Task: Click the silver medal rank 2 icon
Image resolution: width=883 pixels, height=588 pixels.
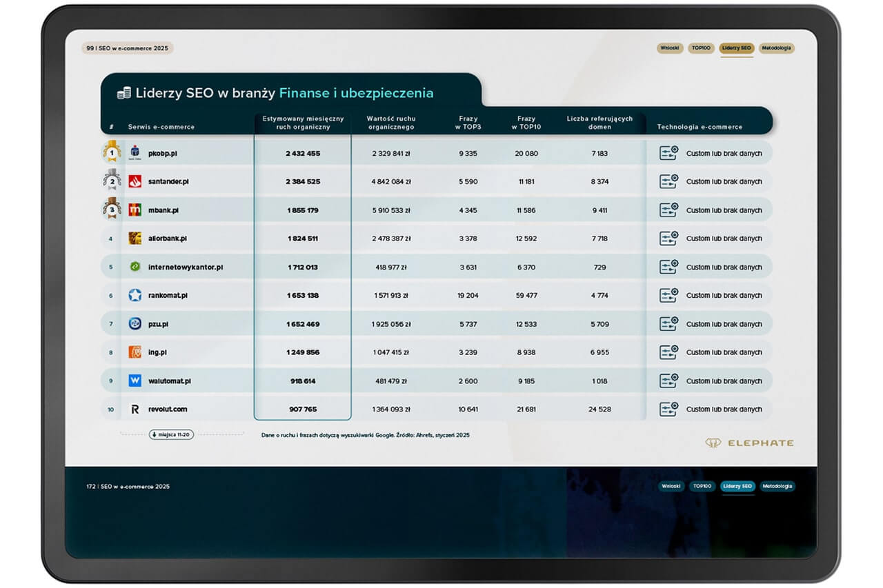Action: 112,181
